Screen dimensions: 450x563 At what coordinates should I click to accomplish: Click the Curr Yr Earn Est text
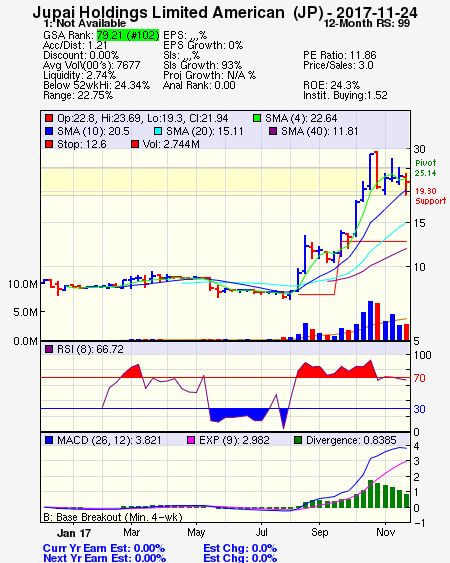pos(104,548)
